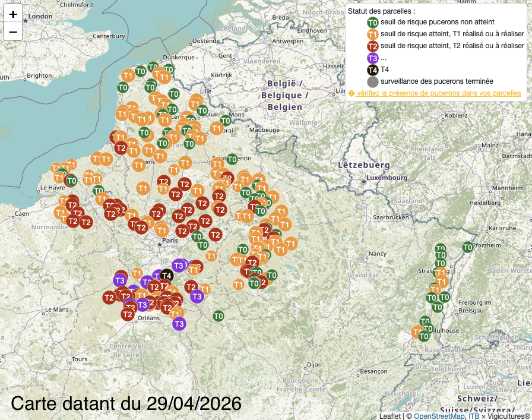The height and width of the screenshot is (420, 532).
Task: Select the black T4 marker on the map
Action: (166, 275)
